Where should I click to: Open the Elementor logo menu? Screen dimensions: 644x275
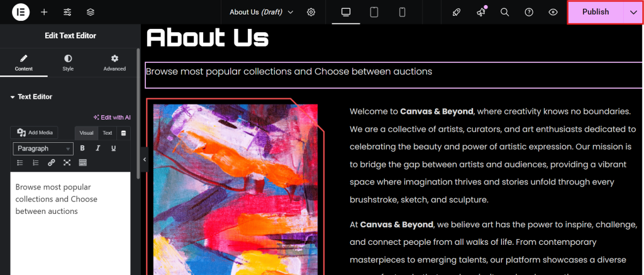21,12
